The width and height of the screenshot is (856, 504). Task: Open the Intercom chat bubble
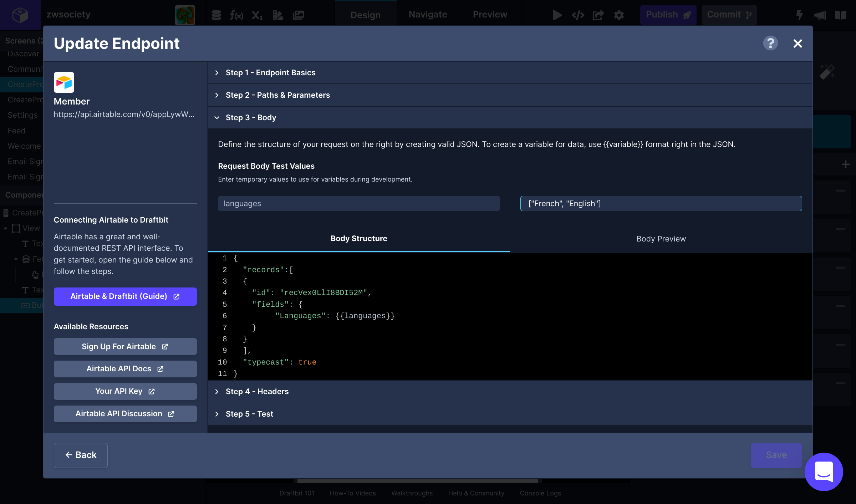click(x=824, y=472)
